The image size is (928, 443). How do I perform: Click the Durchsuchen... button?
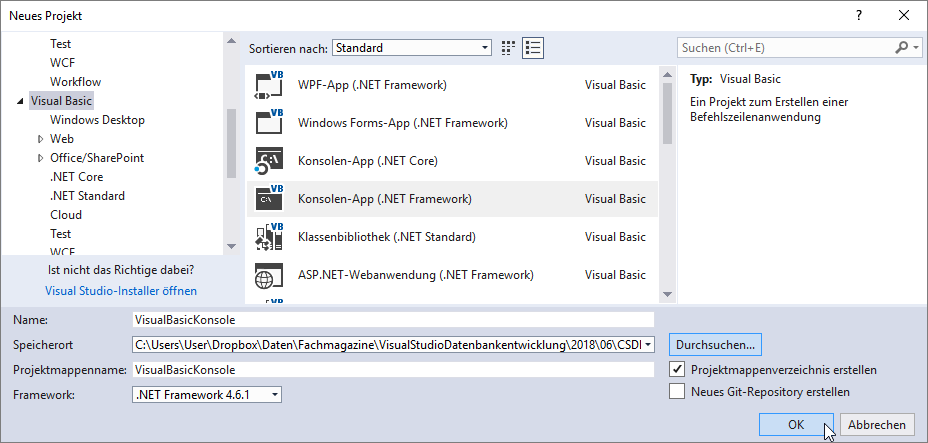click(716, 344)
